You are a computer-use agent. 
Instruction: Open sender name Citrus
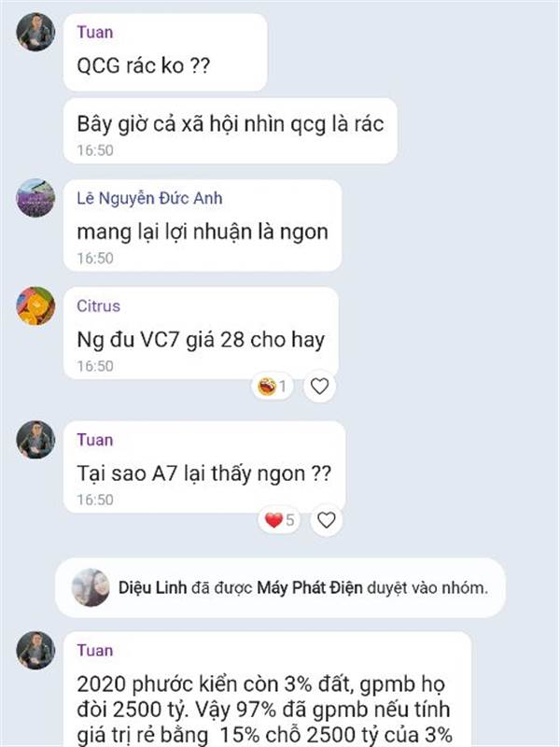point(99,306)
